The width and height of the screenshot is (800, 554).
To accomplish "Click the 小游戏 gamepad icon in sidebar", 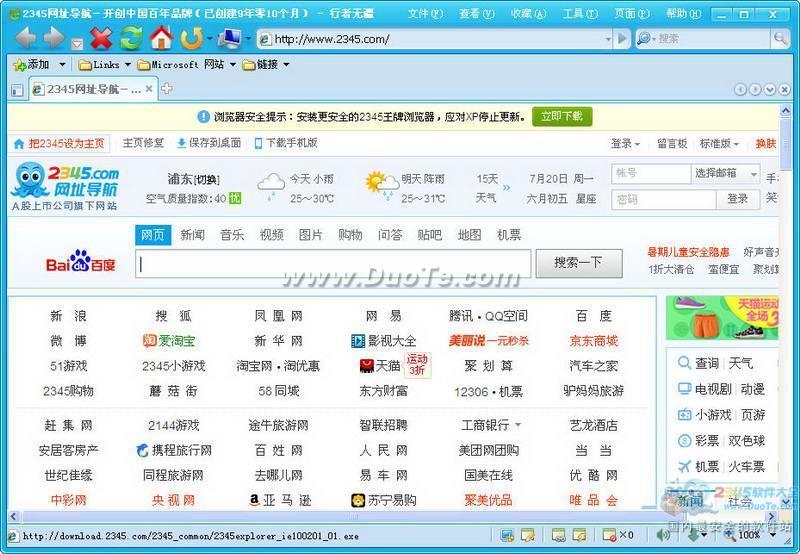I will pyautogui.click(x=684, y=415).
